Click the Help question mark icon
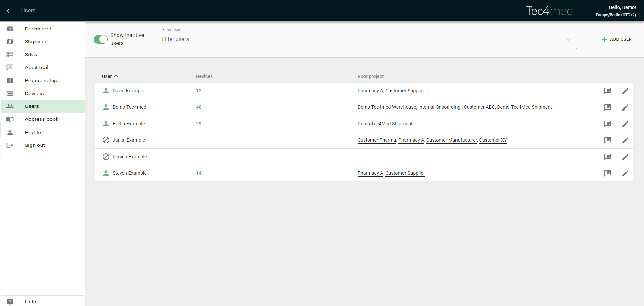The image size is (644, 306). click(10, 302)
